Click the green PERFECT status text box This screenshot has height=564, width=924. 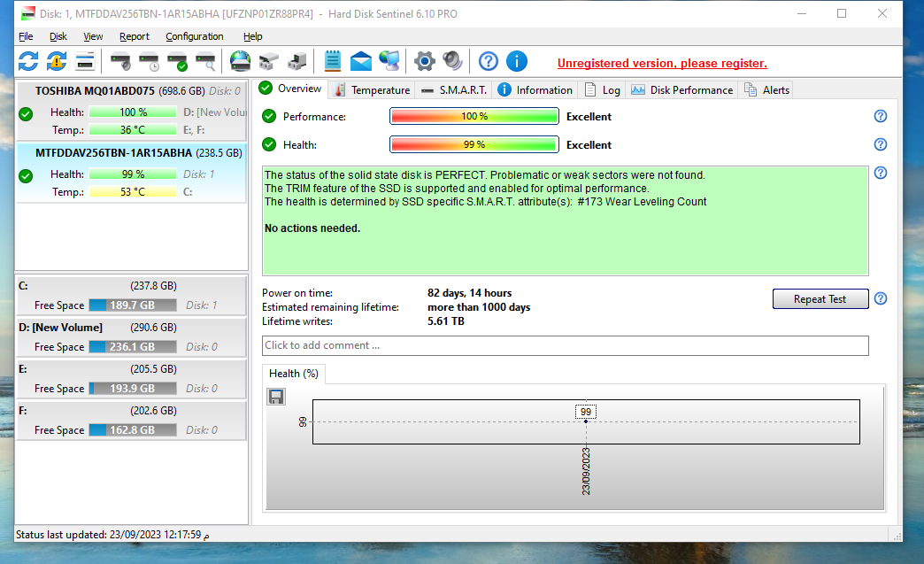(x=566, y=221)
